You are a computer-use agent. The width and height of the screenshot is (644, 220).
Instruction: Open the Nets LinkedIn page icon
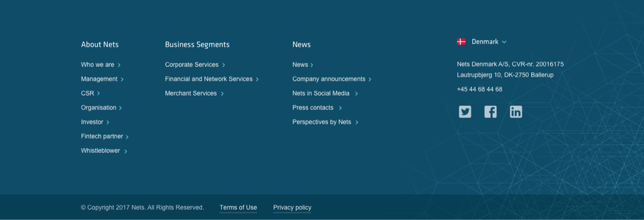516,112
